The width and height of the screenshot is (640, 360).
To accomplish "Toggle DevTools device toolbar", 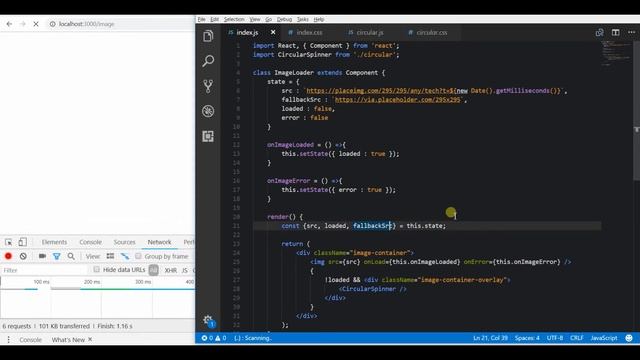I will (22, 242).
